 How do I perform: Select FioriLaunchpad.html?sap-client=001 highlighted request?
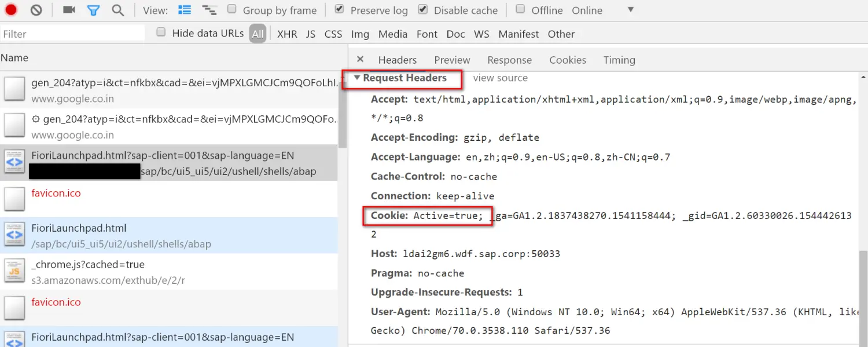click(x=169, y=163)
